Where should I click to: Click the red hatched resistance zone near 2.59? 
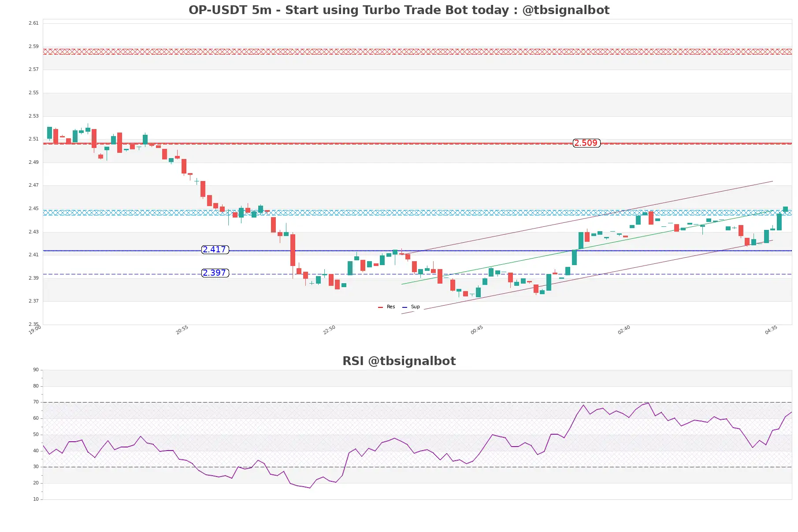coord(417,52)
